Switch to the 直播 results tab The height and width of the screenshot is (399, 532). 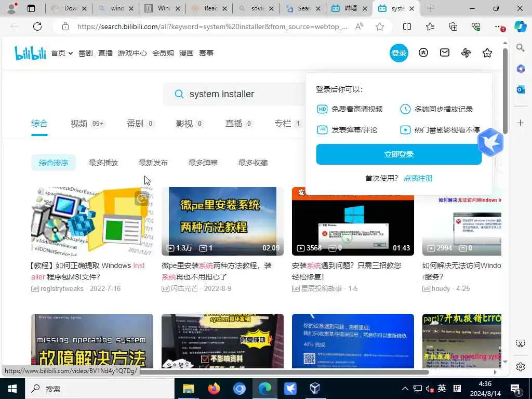[x=238, y=124]
